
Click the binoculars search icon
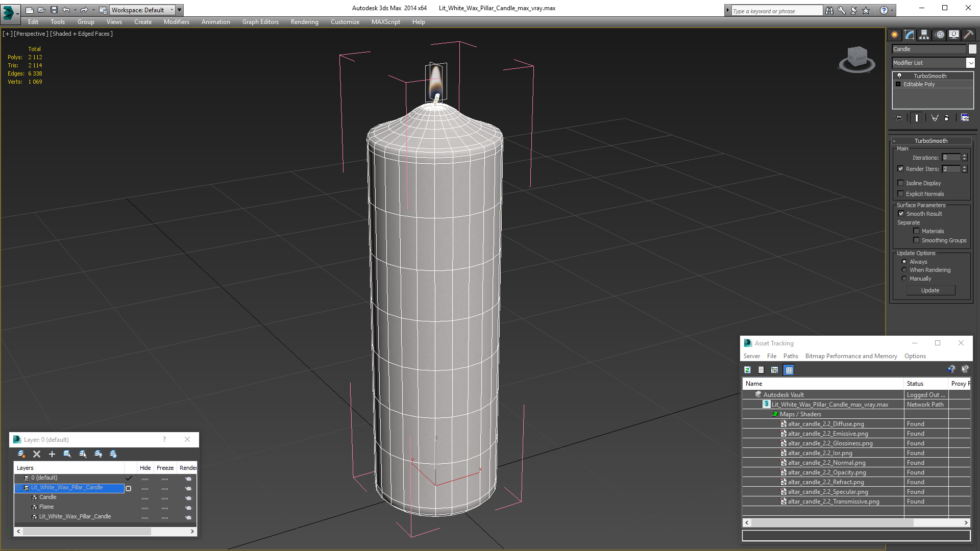pyautogui.click(x=829, y=10)
